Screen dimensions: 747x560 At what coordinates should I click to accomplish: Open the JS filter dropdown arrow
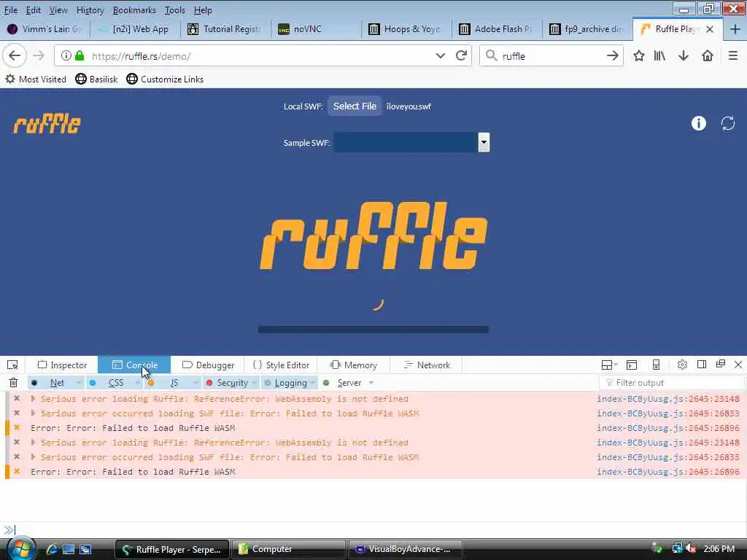196,382
